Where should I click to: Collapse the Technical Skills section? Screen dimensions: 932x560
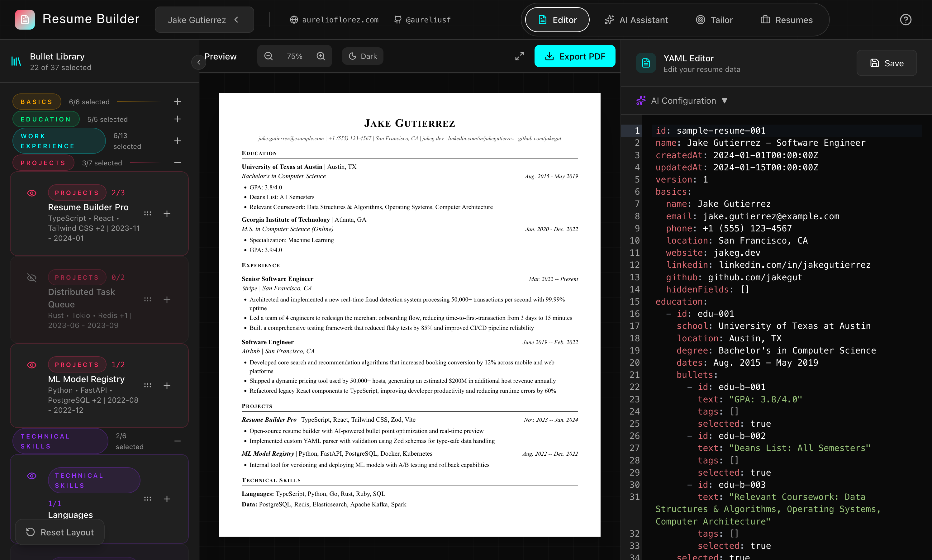click(x=177, y=441)
